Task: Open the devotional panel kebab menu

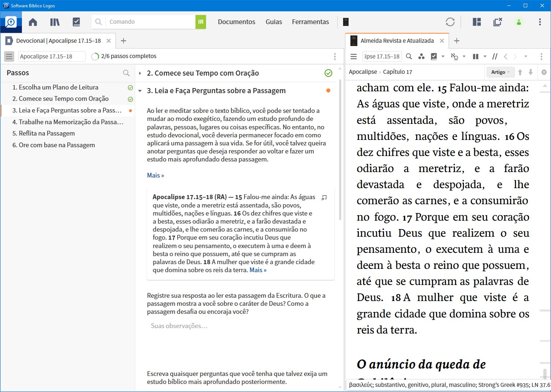Action: tap(335, 56)
